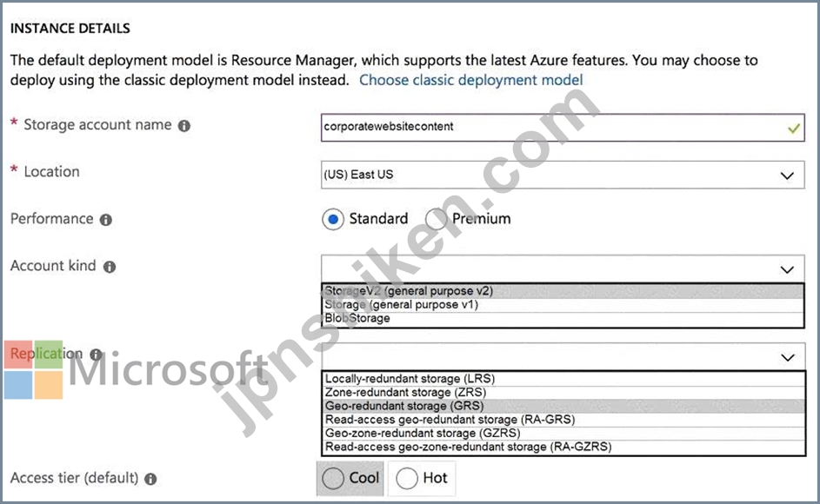This screenshot has height=504, width=820.
Task: Click the Performance label
Action: [52, 218]
